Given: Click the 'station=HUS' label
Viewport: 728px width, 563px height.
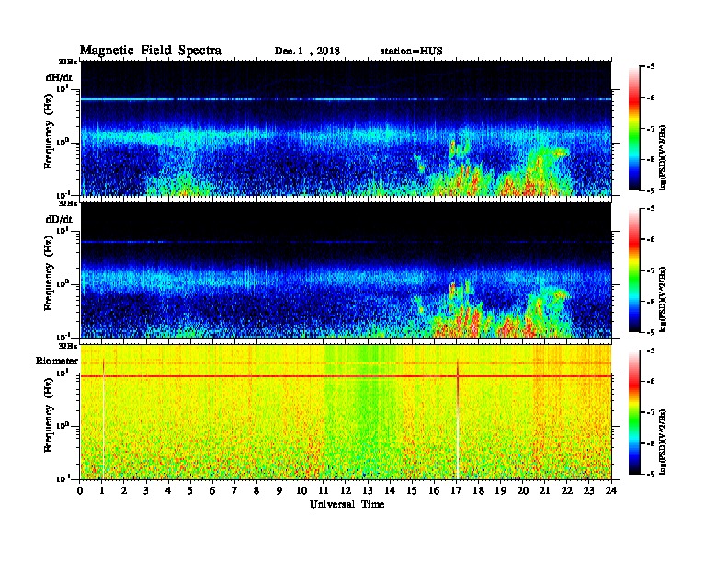Looking at the screenshot, I should click(411, 52).
